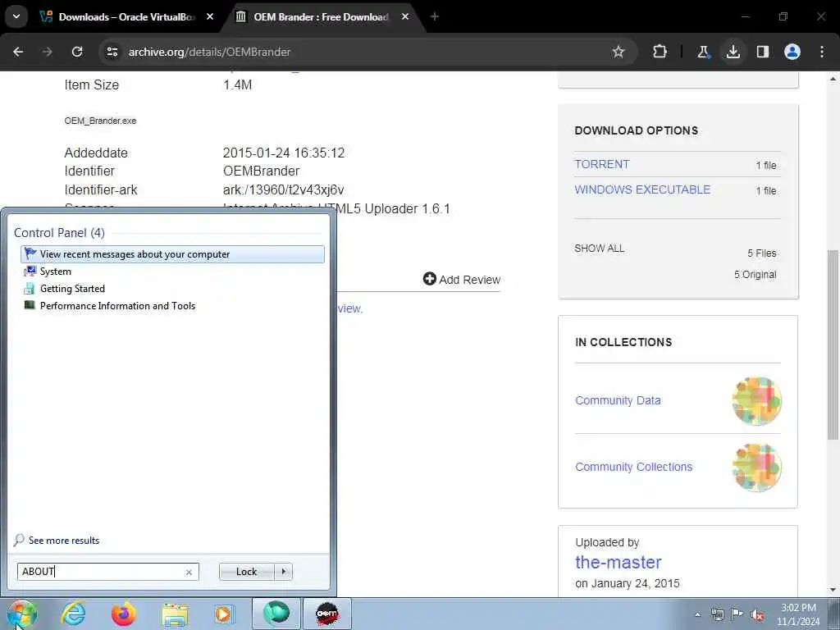The height and width of the screenshot is (630, 840).
Task: Click See more results
Action: [57, 540]
